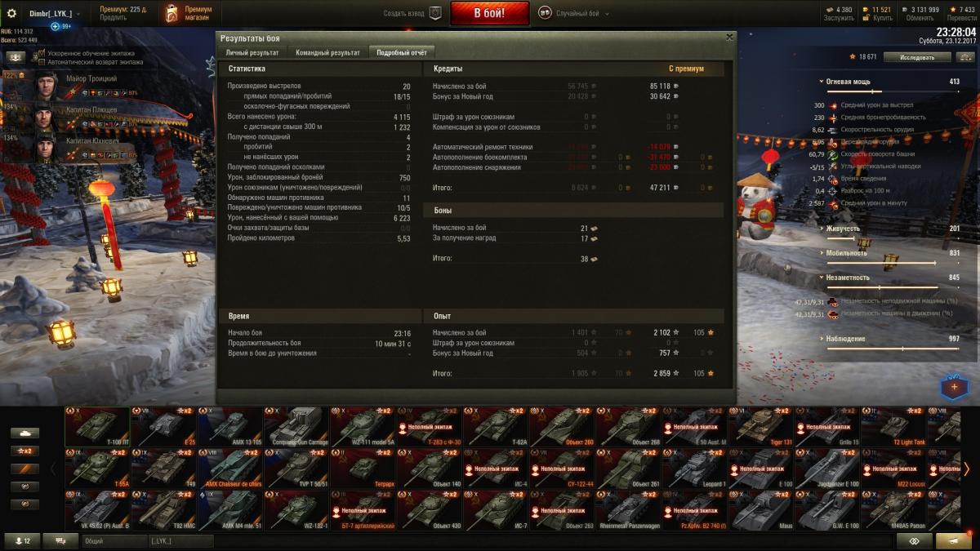Click the blue plus 99+ notifications badge
The height and width of the screenshot is (551, 980).
point(61,26)
